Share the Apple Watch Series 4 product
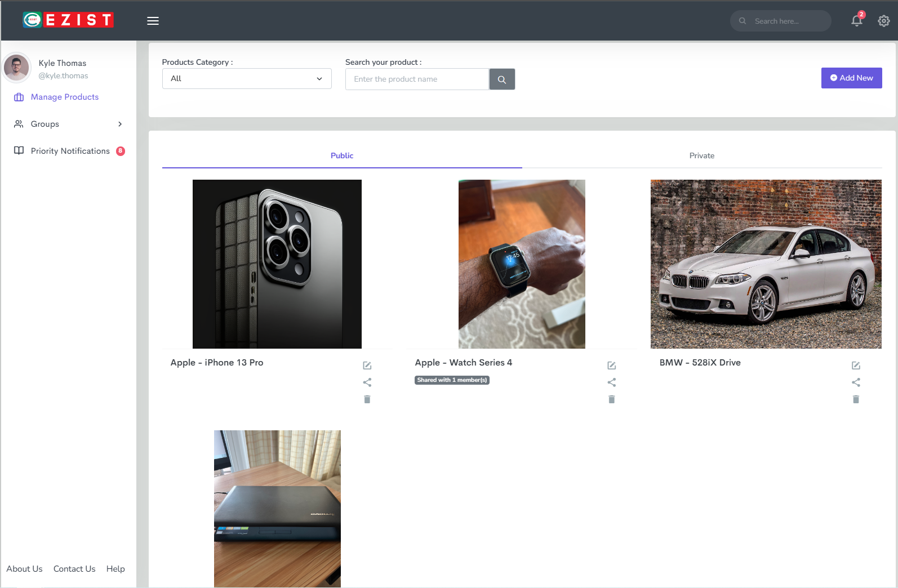Image resolution: width=898 pixels, height=588 pixels. point(612,382)
